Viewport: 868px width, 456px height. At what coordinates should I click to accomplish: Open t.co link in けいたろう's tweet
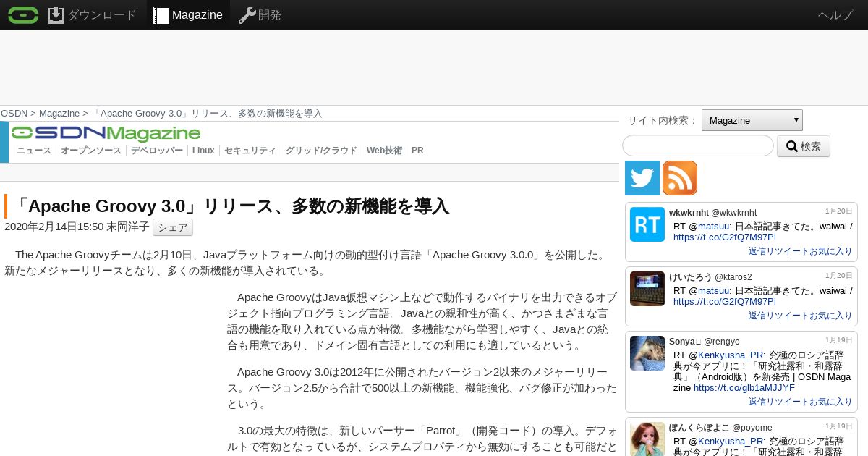pos(724,301)
